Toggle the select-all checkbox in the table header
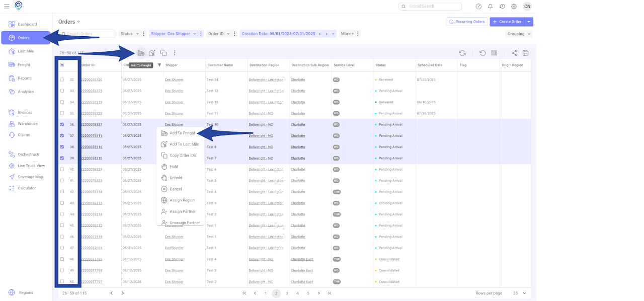The height and width of the screenshot is (301, 644). point(62,65)
